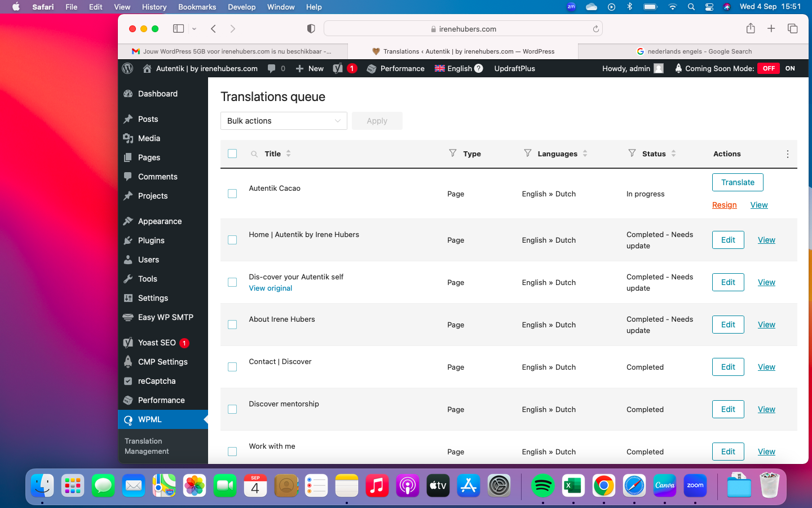Screen dimensions: 812x508
Task: Click the Tools wrench sidebar icon
Action: [x=128, y=279]
